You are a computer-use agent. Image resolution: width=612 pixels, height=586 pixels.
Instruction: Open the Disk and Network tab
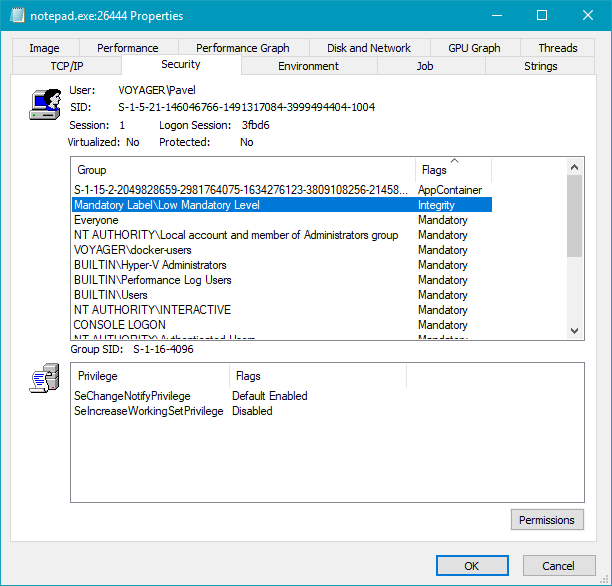pos(368,48)
